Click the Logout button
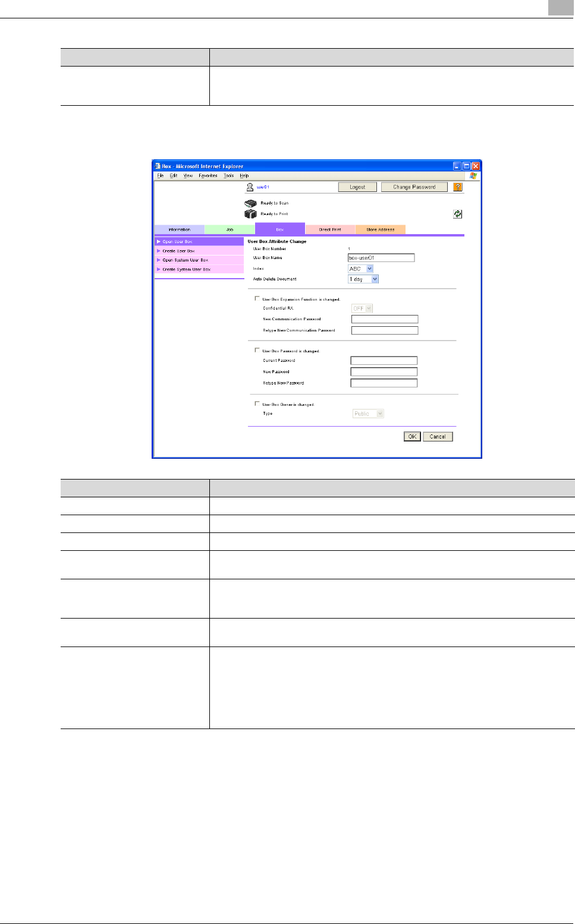 pos(357,187)
